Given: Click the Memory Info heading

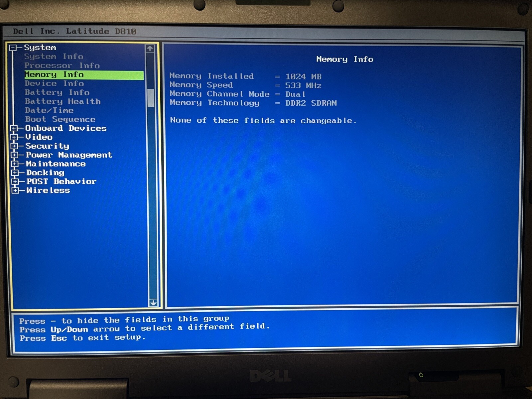Looking at the screenshot, I should (x=345, y=59).
